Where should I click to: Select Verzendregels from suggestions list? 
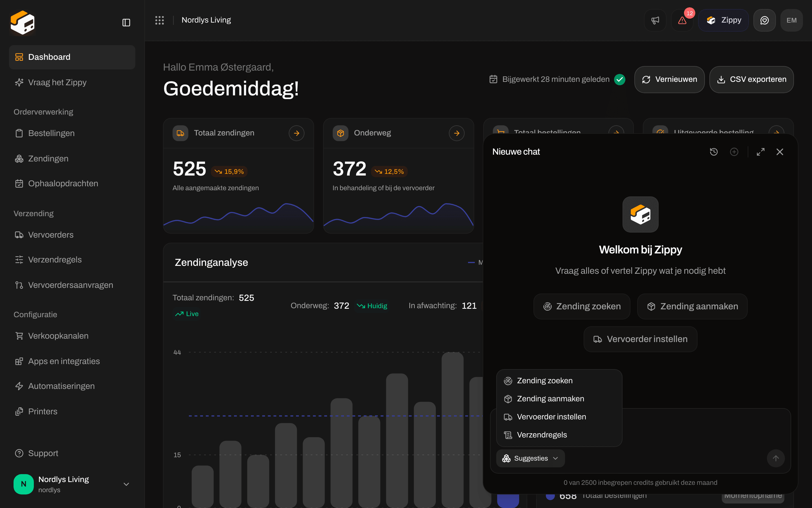tap(559, 435)
